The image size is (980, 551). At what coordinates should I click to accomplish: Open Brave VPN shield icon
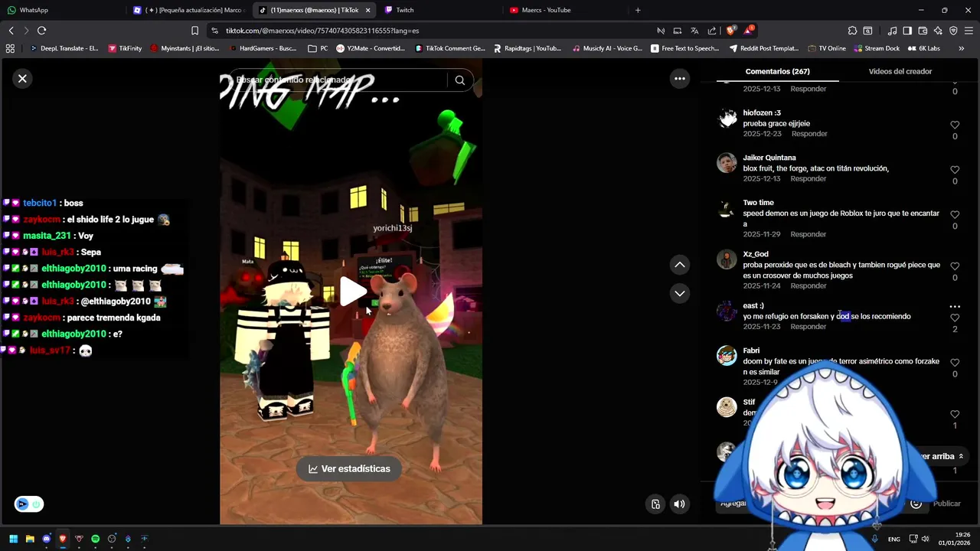coord(953,31)
